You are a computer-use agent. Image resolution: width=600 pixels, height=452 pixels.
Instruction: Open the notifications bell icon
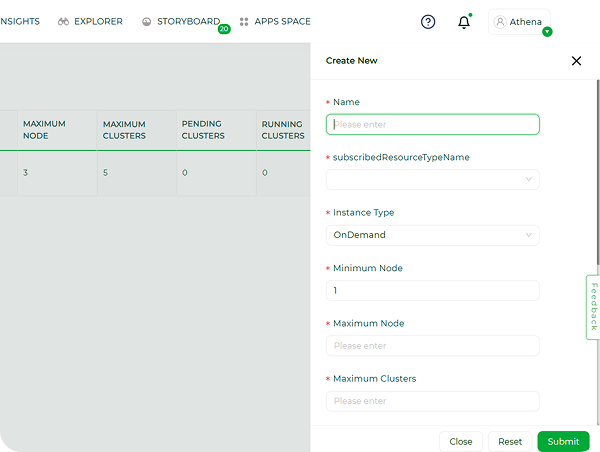tap(464, 22)
